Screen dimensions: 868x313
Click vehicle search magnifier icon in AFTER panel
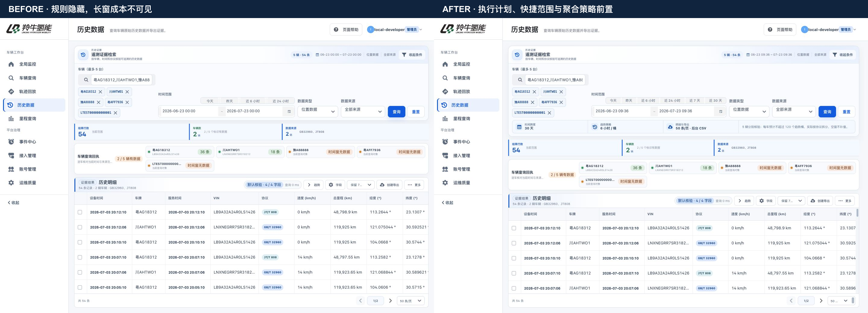coord(520,80)
